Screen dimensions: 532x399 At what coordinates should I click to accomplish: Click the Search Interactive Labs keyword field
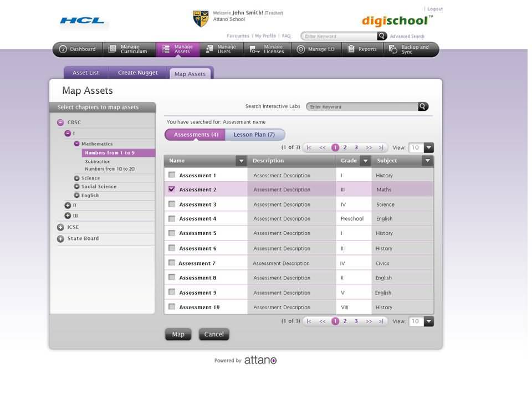pyautogui.click(x=361, y=106)
